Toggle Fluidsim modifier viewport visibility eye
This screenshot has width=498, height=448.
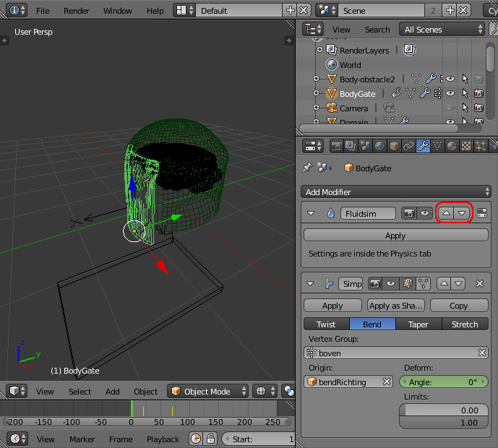[x=424, y=213]
